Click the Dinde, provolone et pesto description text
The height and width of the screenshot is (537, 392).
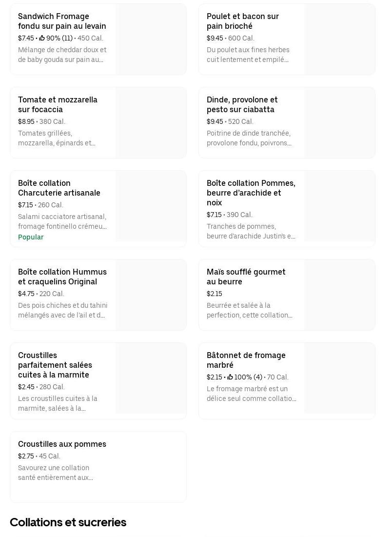(249, 138)
